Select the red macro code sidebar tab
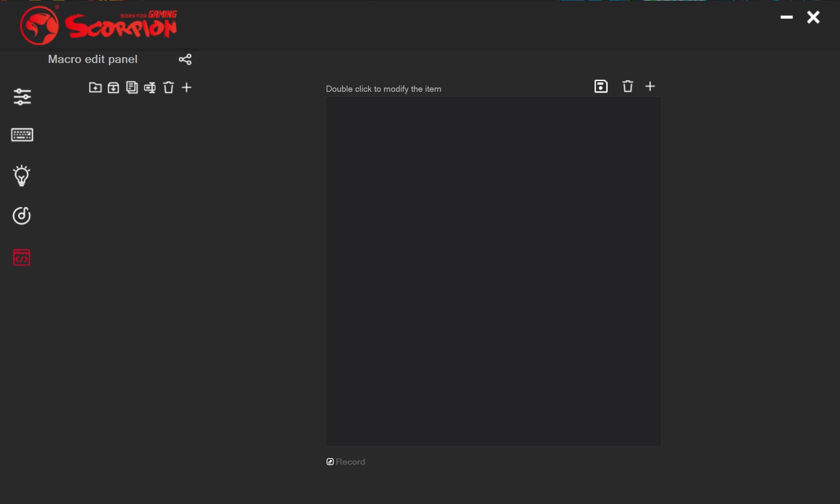The image size is (840, 504). (x=22, y=257)
